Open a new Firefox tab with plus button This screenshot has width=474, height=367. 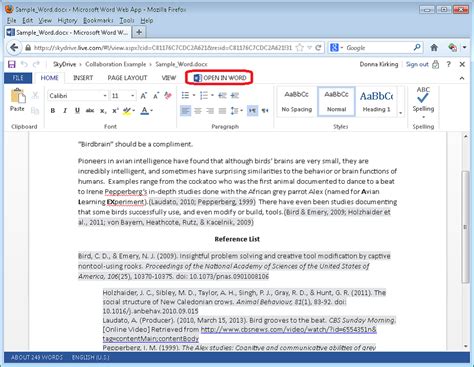(x=139, y=32)
